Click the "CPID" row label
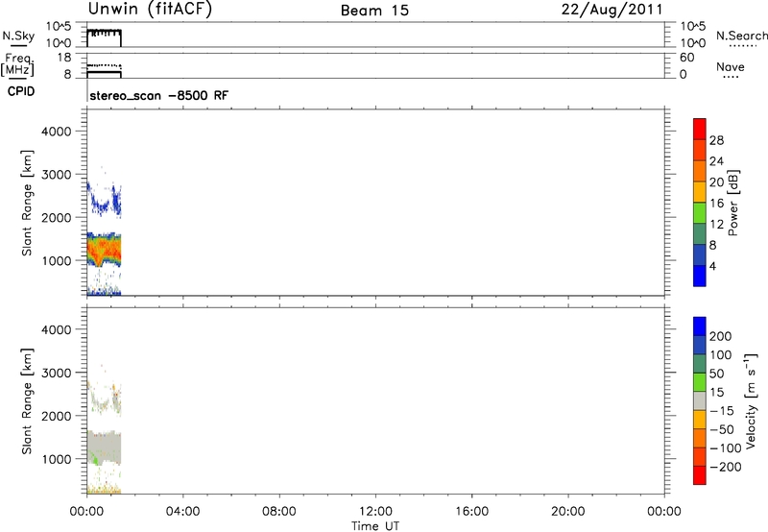The width and height of the screenshot is (768, 532). tap(21, 91)
